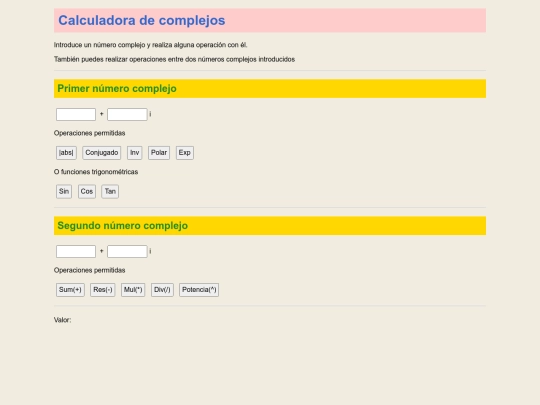Click Operaciones permitidas under second number
This screenshot has width=540, height=405.
click(x=89, y=270)
